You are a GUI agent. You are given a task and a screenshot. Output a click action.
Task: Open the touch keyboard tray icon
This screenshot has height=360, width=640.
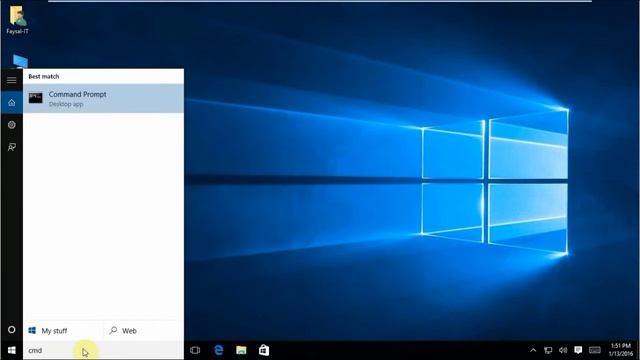(x=595, y=350)
